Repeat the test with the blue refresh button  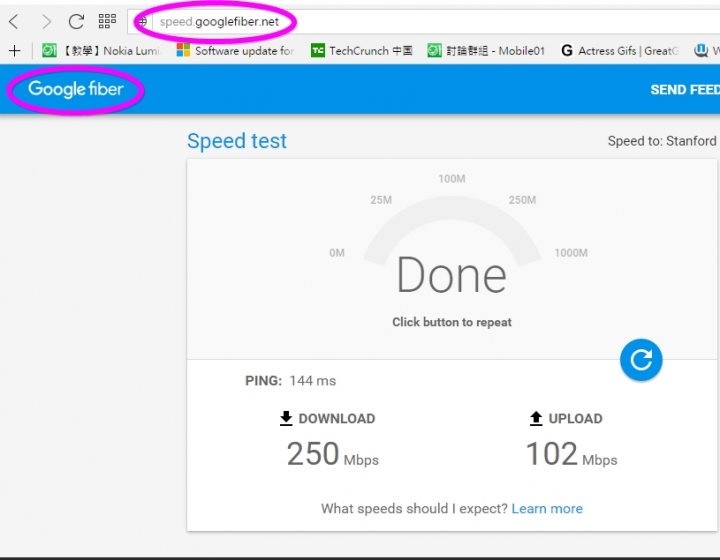[x=641, y=360]
